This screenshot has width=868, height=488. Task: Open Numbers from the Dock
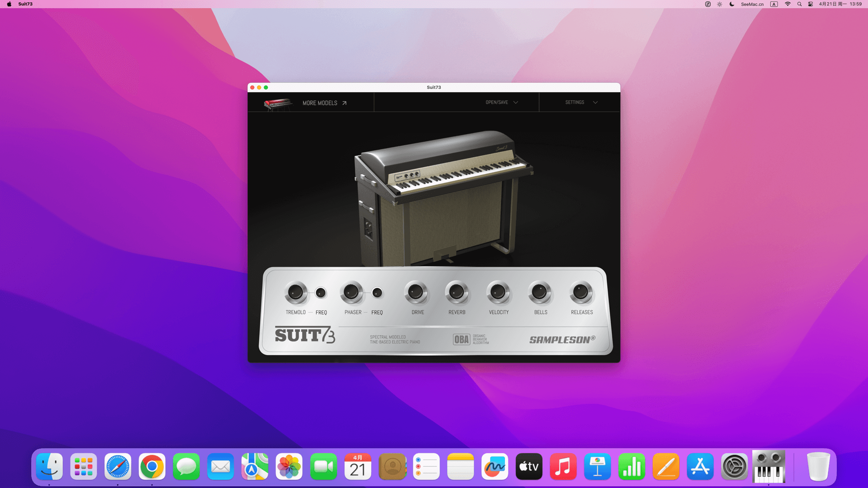[x=632, y=466]
